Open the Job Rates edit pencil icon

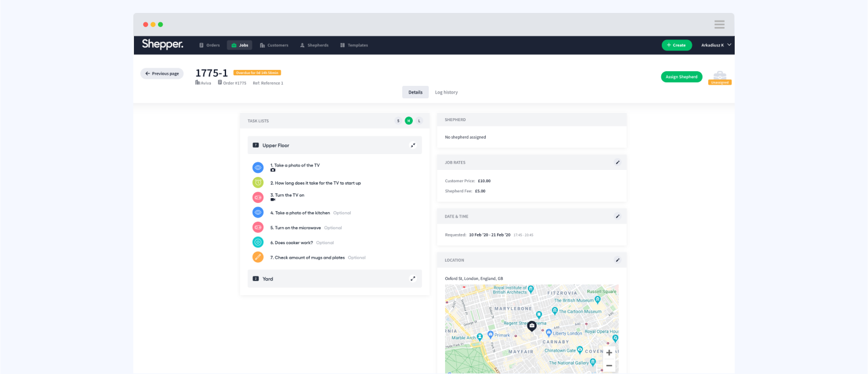tap(617, 162)
